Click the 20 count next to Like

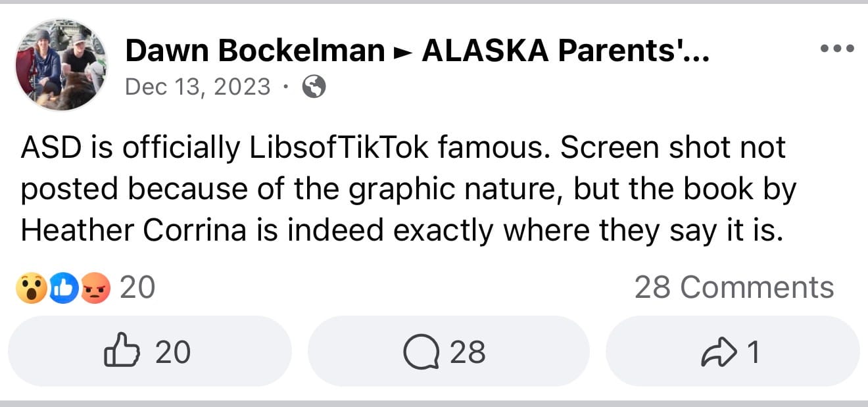coord(172,351)
